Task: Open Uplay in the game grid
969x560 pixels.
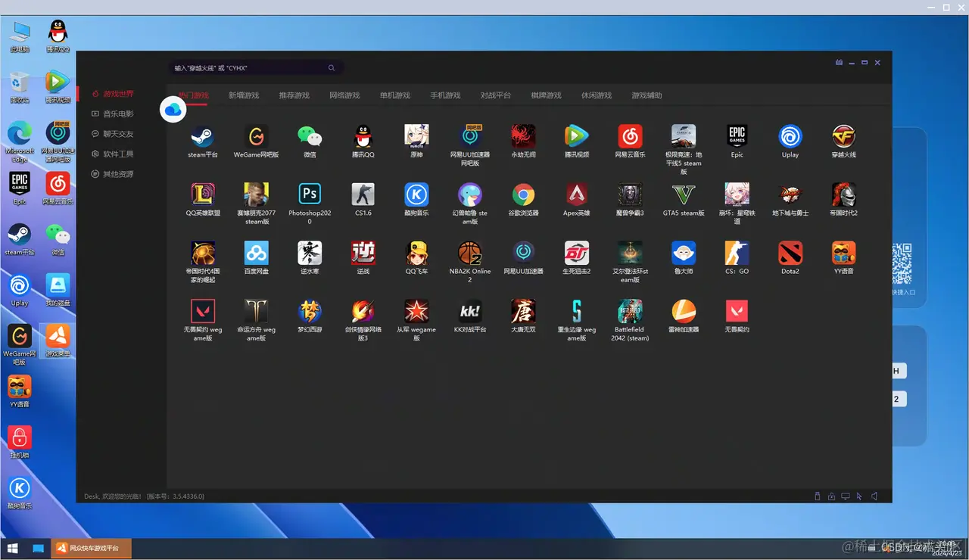Action: [790, 137]
